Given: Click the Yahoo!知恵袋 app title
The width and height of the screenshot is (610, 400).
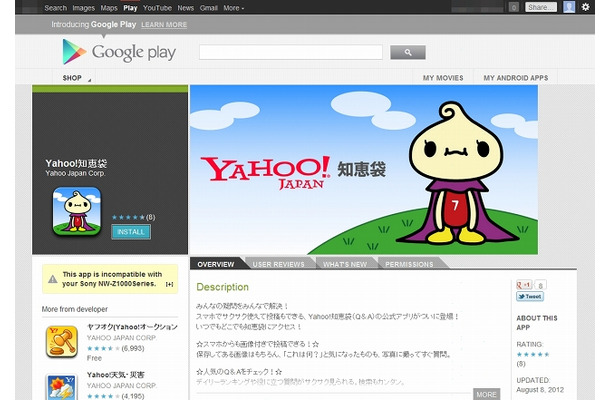Looking at the screenshot, I should coord(76,163).
